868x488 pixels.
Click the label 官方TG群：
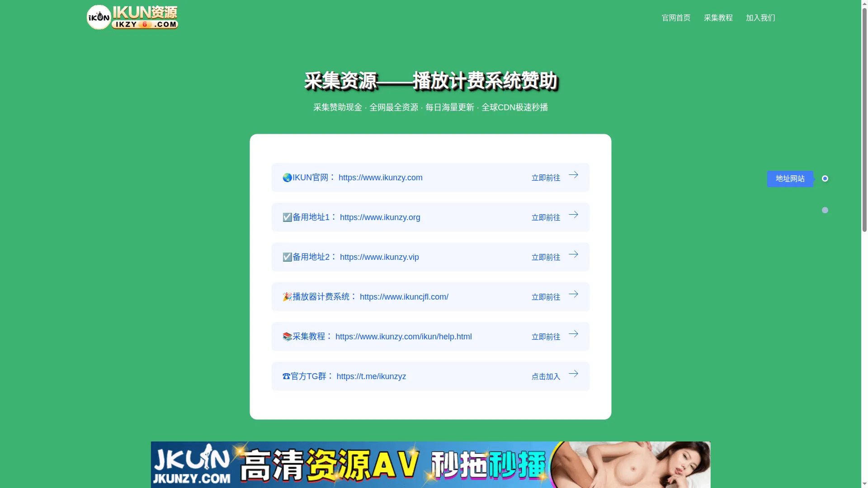[x=312, y=376]
